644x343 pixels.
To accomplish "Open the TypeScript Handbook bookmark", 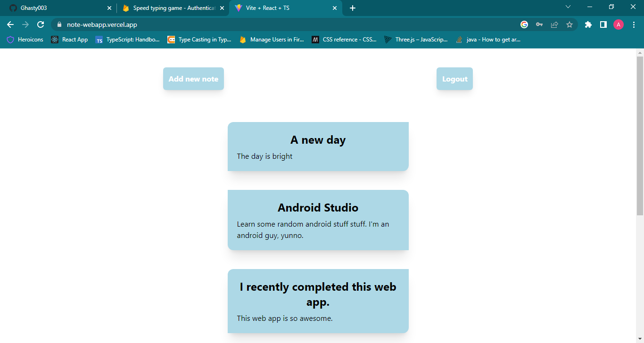I will coord(127,40).
